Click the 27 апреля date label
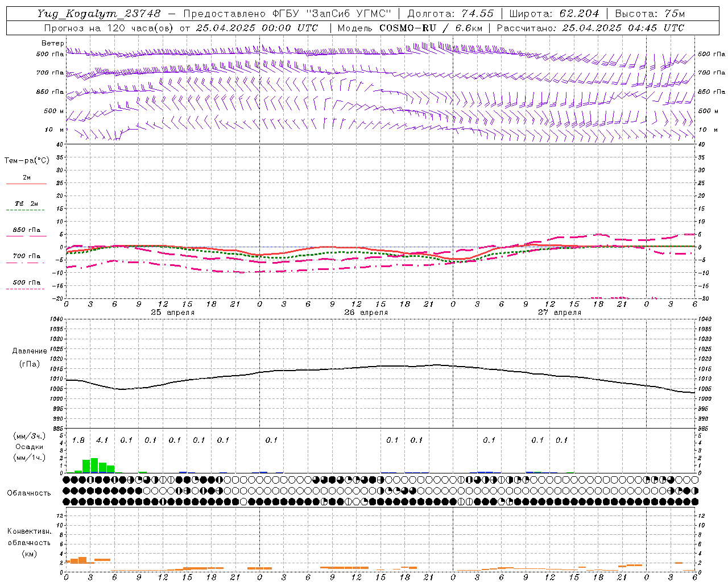Screen dimensions: 728x582 pos(559,313)
